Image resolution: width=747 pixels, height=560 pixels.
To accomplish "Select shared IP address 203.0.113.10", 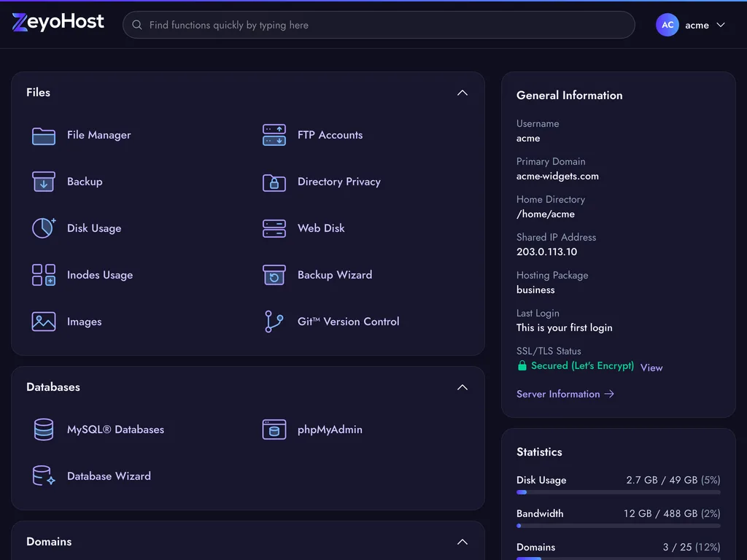I will click(546, 252).
